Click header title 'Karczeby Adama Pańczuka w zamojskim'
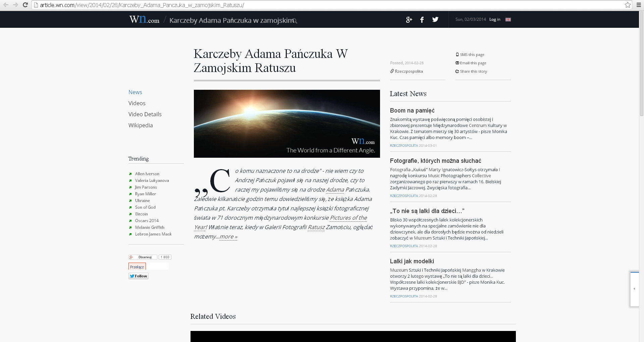The image size is (644, 342). 231,20
